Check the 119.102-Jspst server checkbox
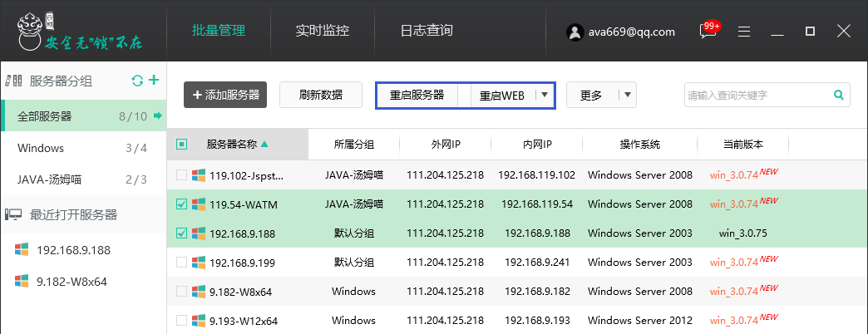The height and width of the screenshot is (334, 868). (x=181, y=175)
